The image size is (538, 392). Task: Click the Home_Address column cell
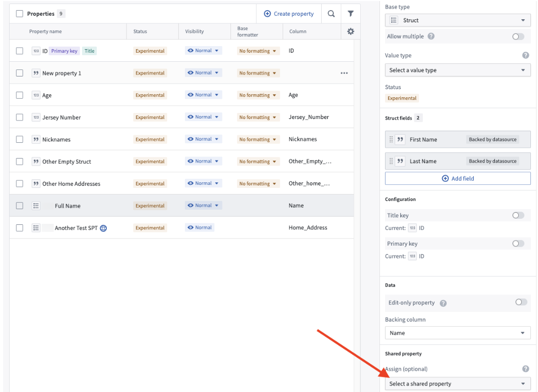pos(308,227)
